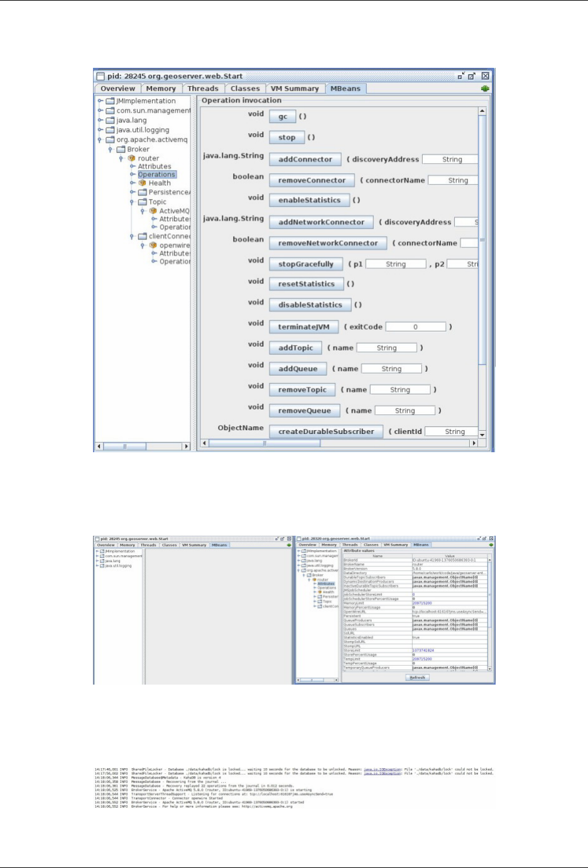Image resolution: width=588 pixels, height=868 pixels.
Task: Select the MBeans tab in large window
Action: pyautogui.click(x=346, y=89)
